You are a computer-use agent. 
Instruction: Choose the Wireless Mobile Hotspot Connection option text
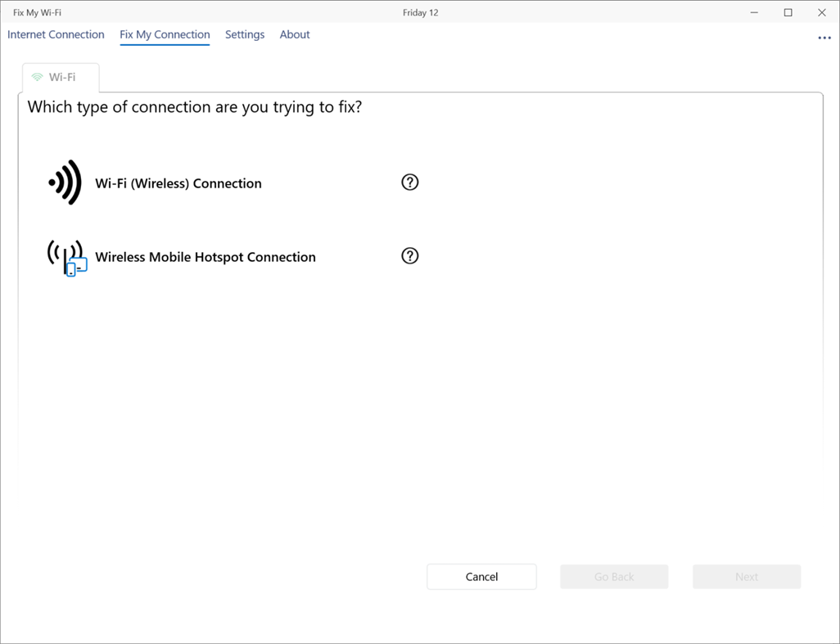pyautogui.click(x=205, y=257)
